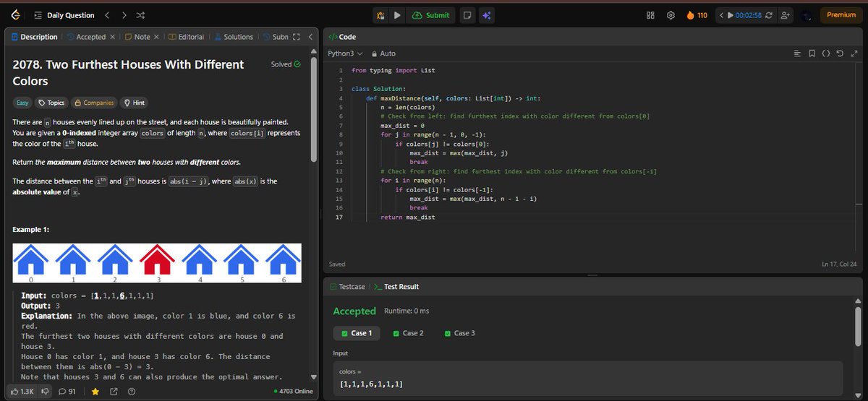Go to the next question arrow
This screenshot has height=401, width=868.
point(124,15)
